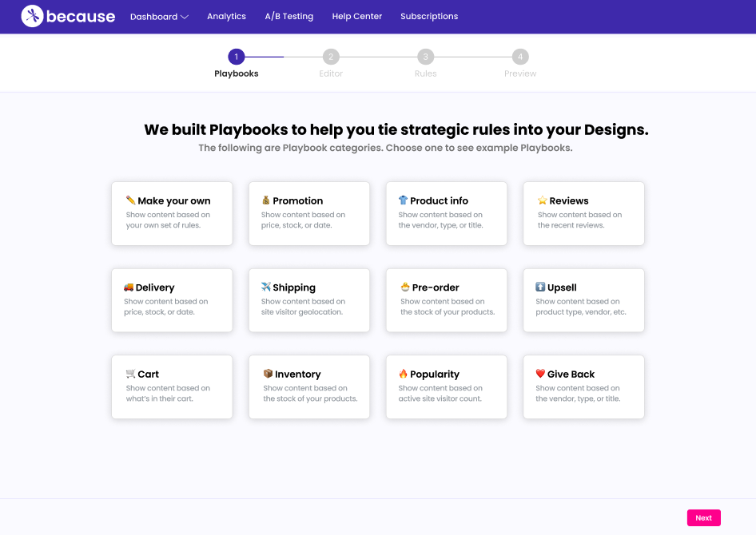
Task: Click 'The following are Playbook categories' subtitle
Action: coord(385,148)
